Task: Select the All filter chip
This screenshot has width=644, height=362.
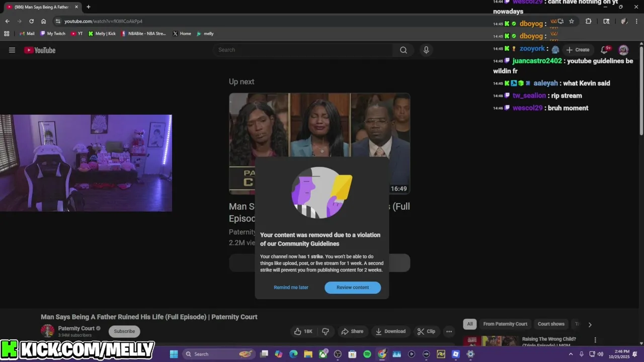Action: [470, 324]
